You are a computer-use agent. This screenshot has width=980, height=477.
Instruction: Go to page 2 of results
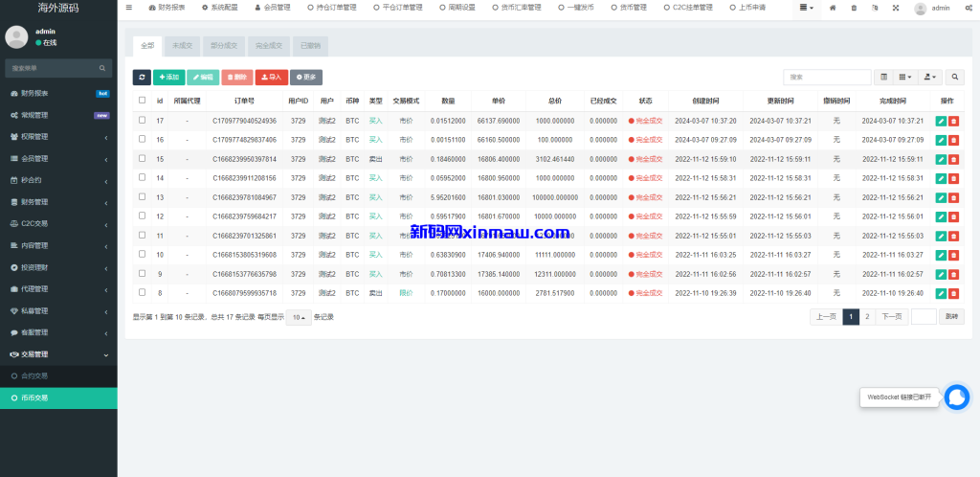tap(867, 317)
